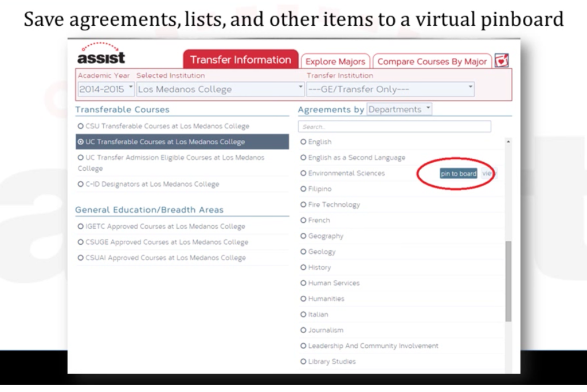The width and height of the screenshot is (587, 392).
Task: Select CSUGE Approved Courses option
Action: click(x=163, y=242)
